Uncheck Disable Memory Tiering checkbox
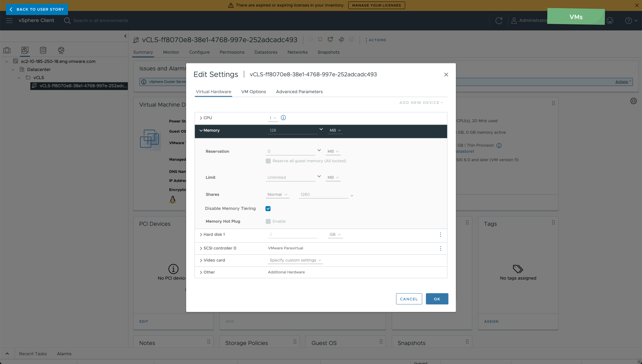Image resolution: width=642 pixels, height=364 pixels. [x=268, y=209]
